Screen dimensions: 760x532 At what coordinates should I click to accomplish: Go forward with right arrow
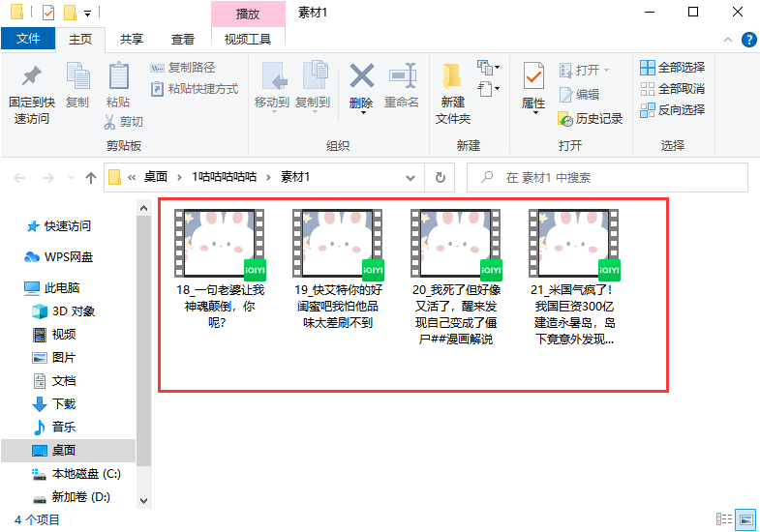pos(48,178)
